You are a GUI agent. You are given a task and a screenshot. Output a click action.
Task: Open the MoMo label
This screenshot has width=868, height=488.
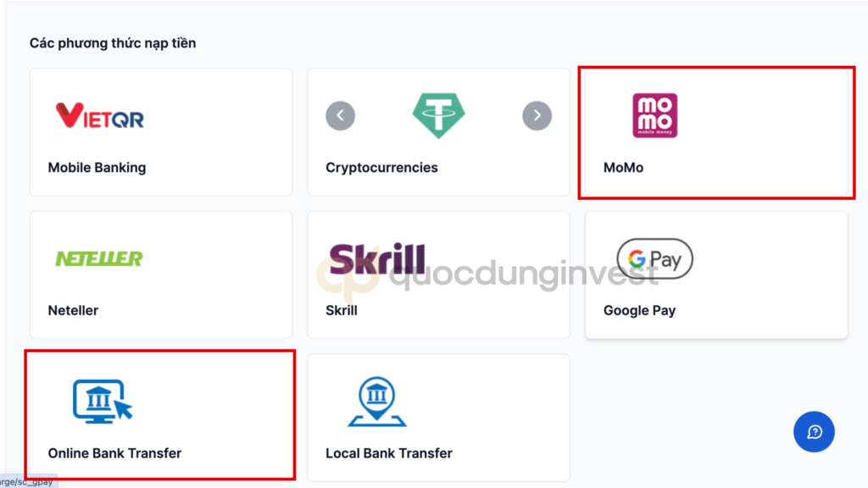(623, 168)
